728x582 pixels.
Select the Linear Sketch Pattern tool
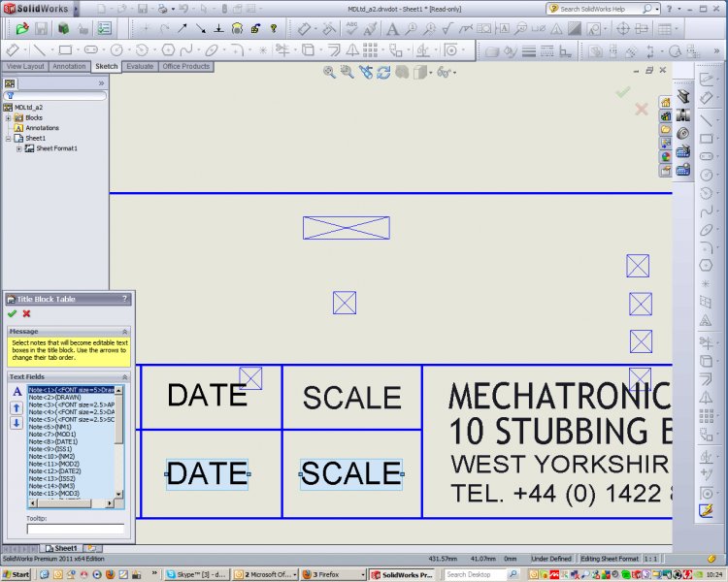370,49
